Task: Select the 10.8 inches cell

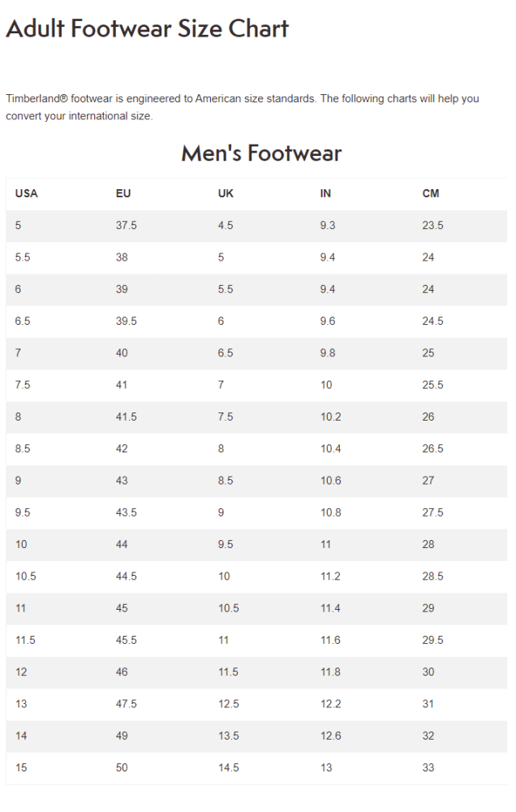Action: click(330, 512)
